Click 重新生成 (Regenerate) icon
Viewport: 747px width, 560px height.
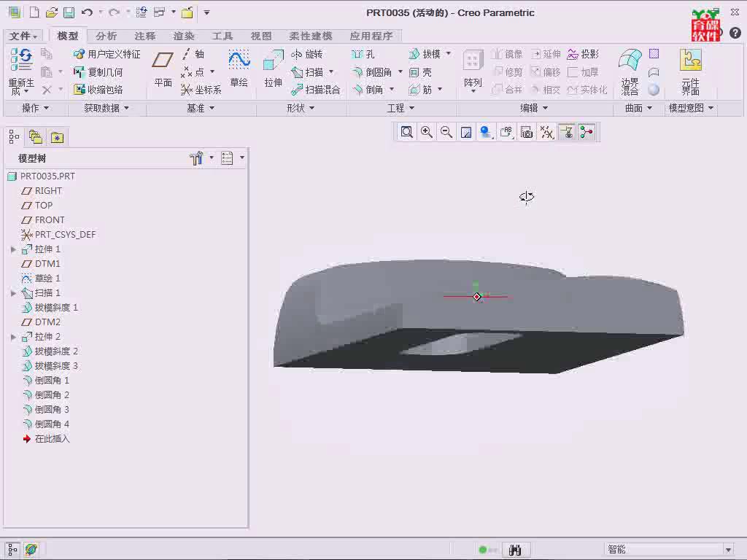[21, 71]
